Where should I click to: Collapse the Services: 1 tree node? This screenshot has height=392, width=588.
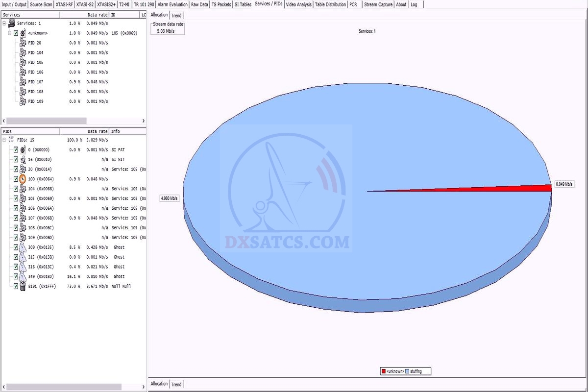[4, 23]
